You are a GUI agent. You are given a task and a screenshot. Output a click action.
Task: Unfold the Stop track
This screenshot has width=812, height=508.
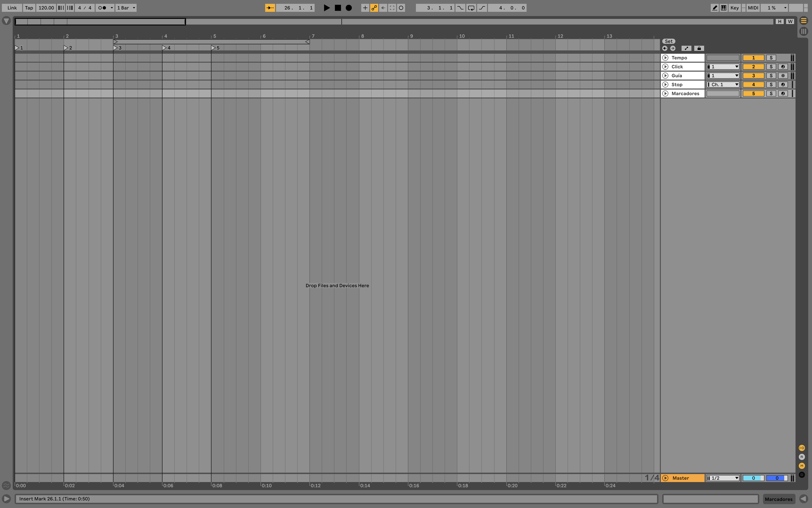(x=665, y=85)
